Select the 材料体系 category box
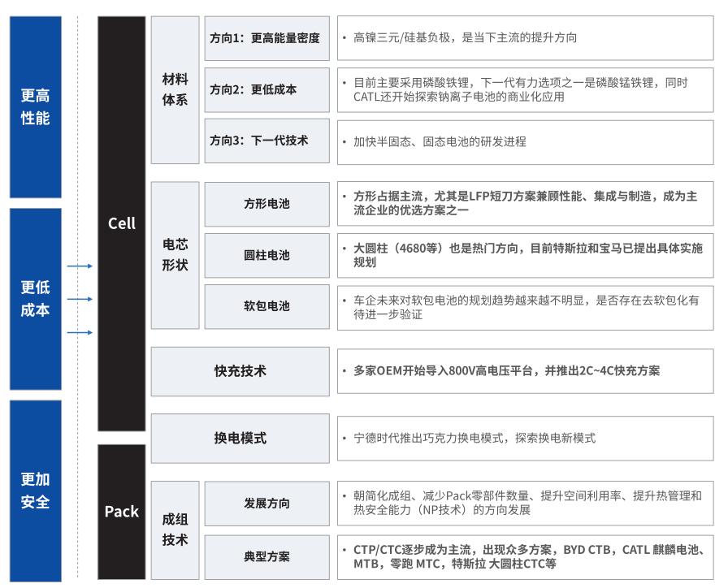Screen dimensions: 728x588 click(173, 89)
